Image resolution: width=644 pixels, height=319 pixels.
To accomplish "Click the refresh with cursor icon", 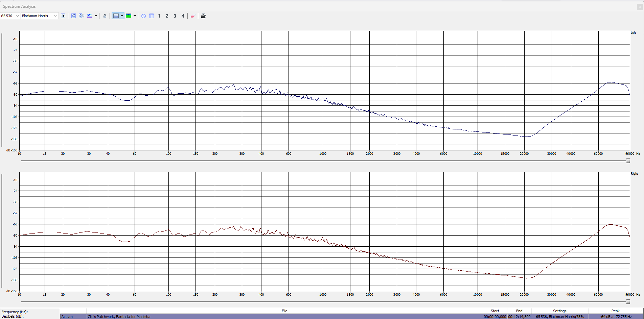I will [82, 16].
